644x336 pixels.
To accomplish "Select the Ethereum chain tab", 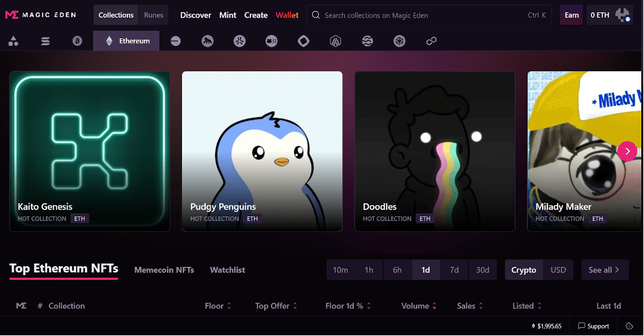I will tap(126, 40).
